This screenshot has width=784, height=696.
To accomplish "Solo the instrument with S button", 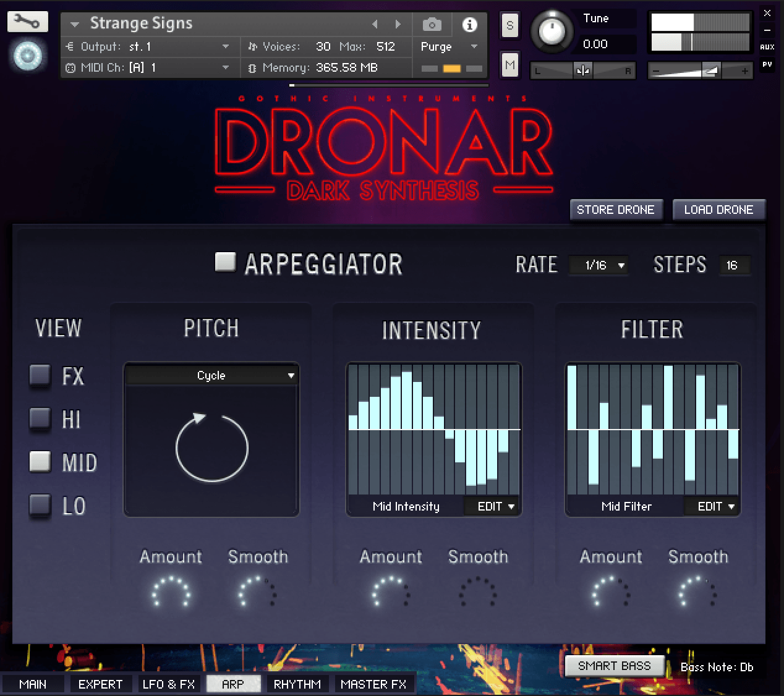I will click(x=509, y=25).
